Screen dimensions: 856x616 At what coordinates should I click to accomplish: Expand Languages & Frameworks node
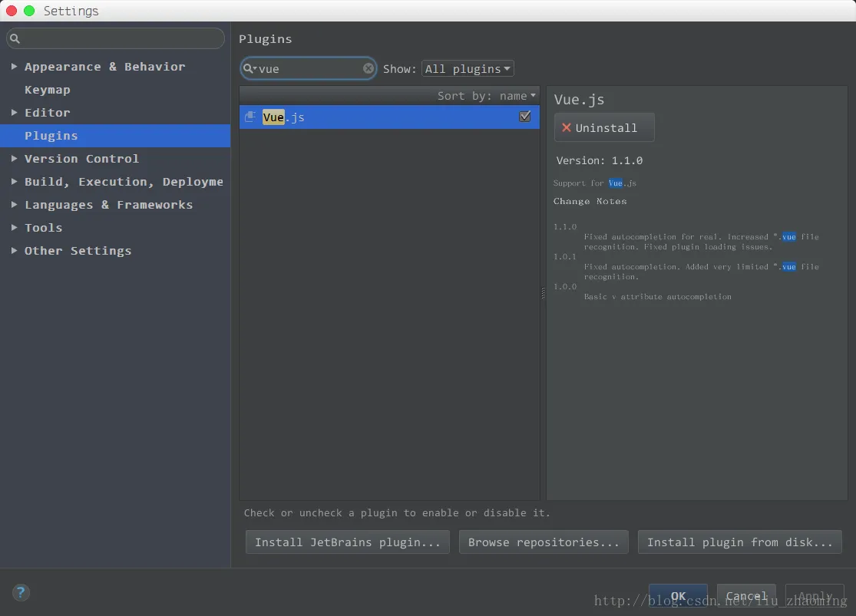point(14,204)
